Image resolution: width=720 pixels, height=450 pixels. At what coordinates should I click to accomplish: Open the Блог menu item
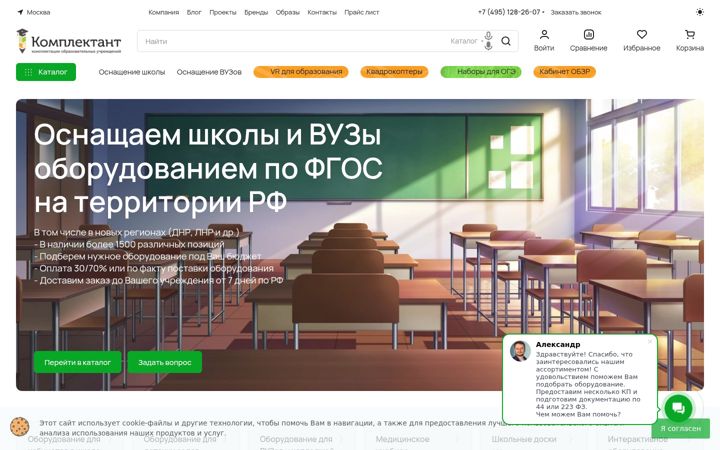194,12
